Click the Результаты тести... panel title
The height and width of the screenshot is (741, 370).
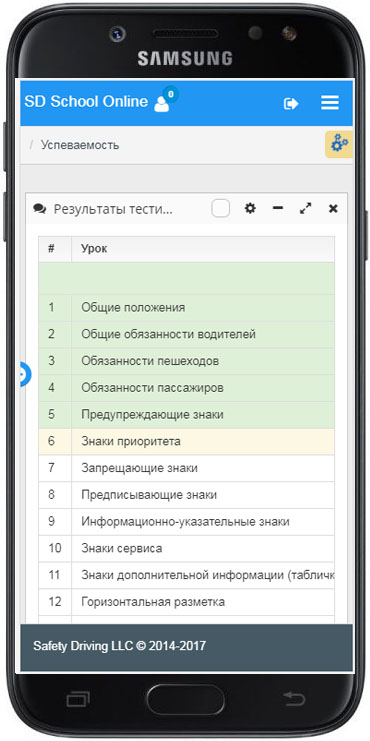coord(113,209)
